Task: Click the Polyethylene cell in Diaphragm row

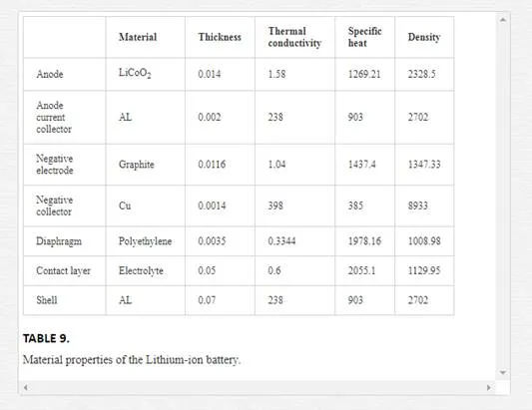Action: pyautogui.click(x=145, y=241)
